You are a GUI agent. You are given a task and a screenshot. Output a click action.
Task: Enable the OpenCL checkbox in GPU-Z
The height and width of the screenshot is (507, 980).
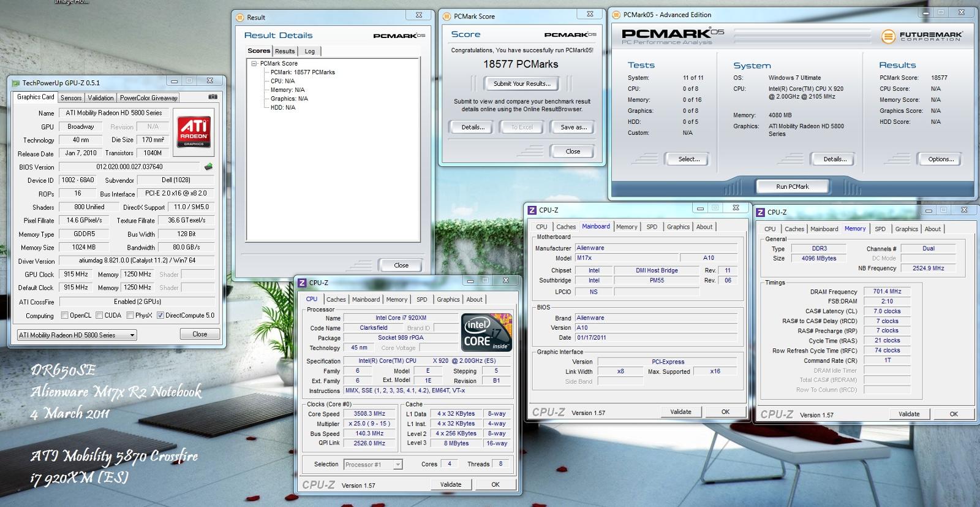(x=65, y=315)
